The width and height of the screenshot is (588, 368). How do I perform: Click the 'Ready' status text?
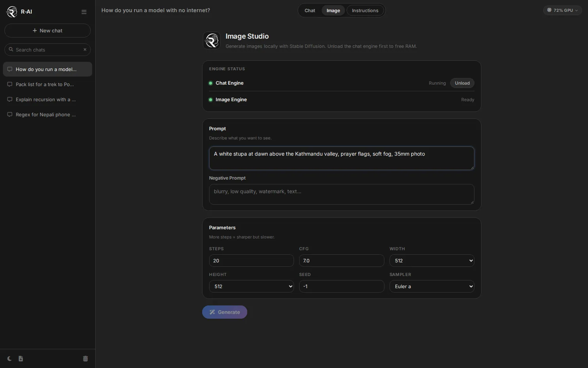pyautogui.click(x=467, y=100)
